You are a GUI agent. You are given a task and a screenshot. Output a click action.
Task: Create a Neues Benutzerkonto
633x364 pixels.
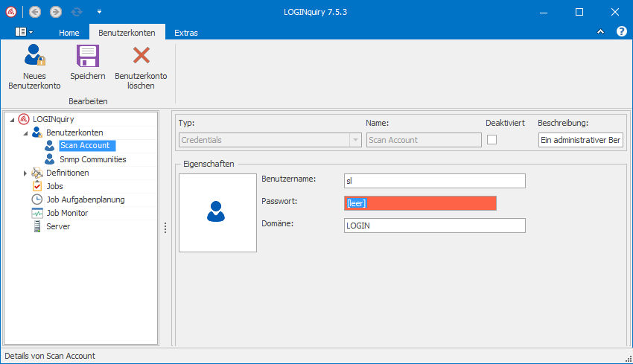coord(34,67)
